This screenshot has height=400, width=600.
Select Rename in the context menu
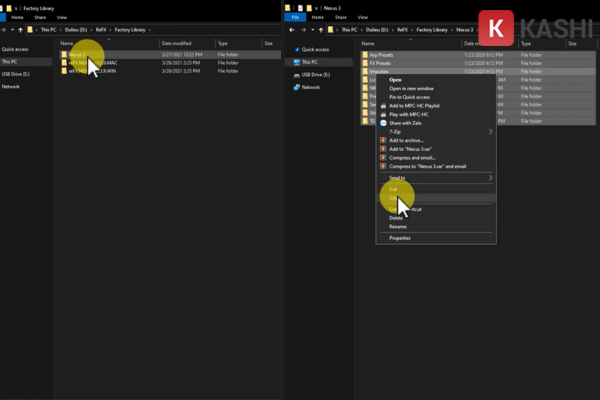396,225
